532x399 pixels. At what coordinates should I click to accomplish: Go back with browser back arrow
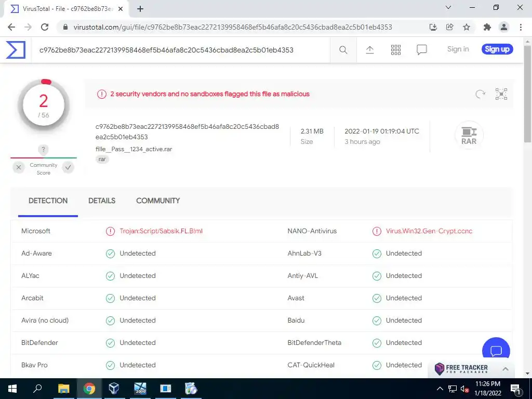[11, 27]
